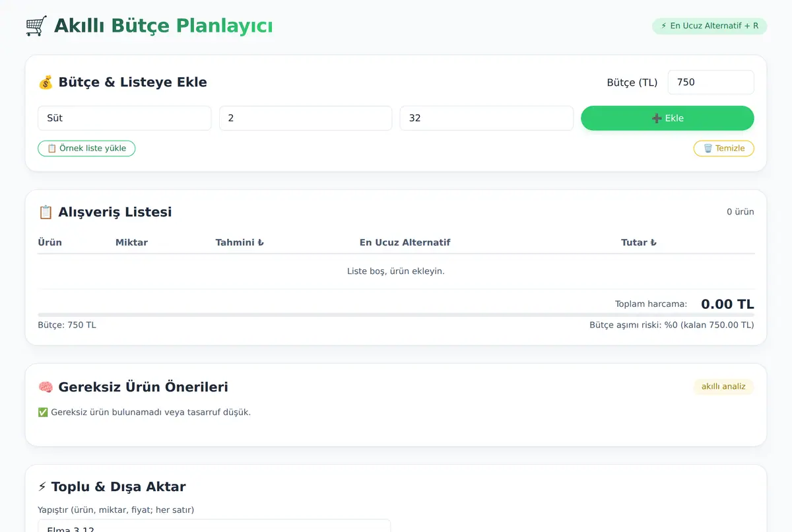Click the shopping cart logo icon
The height and width of the screenshot is (532, 792).
pyautogui.click(x=36, y=26)
